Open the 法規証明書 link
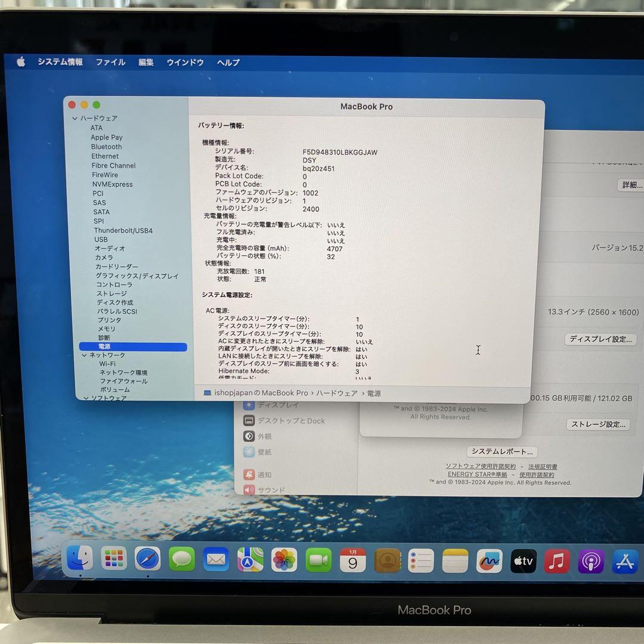Screen dimensions: 644x644 tap(543, 466)
